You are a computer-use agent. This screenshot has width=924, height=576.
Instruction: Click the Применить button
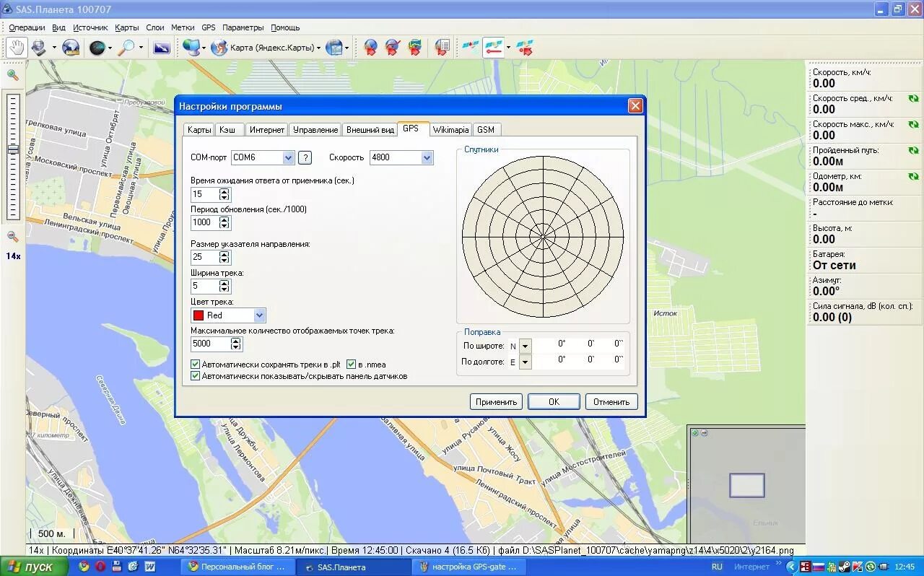click(x=496, y=402)
